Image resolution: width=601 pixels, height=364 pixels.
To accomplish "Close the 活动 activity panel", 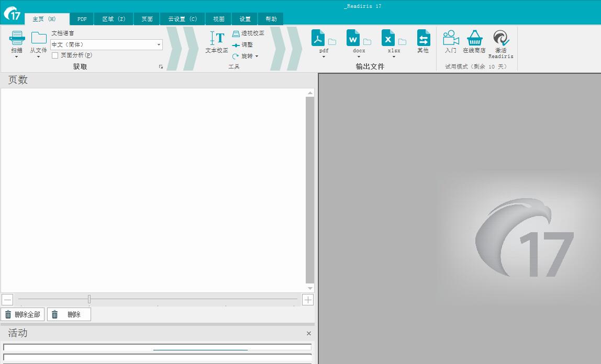I will click(x=308, y=333).
